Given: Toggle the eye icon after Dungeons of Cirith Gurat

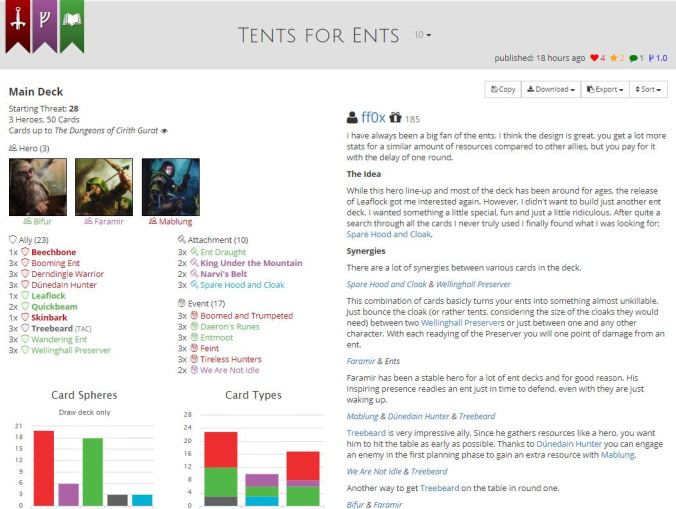Looking at the screenshot, I should pos(164,131).
